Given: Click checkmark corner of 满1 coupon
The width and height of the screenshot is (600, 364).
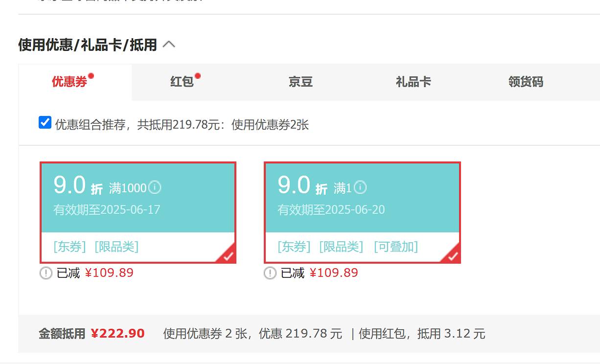Looking at the screenshot, I should (x=452, y=255).
